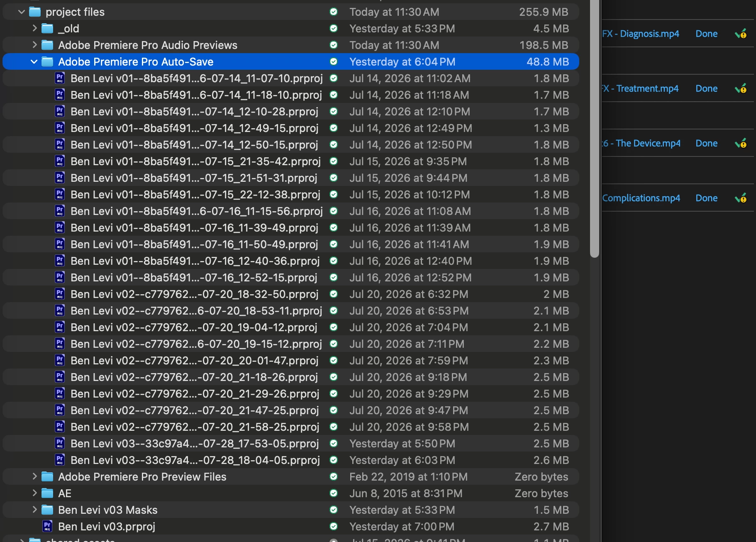Click verified icon next to The Device.mp4

[x=741, y=143]
